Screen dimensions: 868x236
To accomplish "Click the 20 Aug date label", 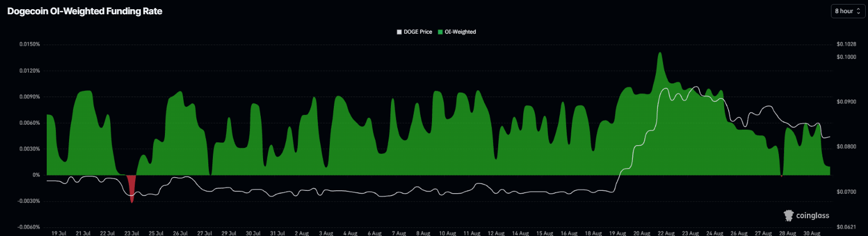I will [643, 233].
